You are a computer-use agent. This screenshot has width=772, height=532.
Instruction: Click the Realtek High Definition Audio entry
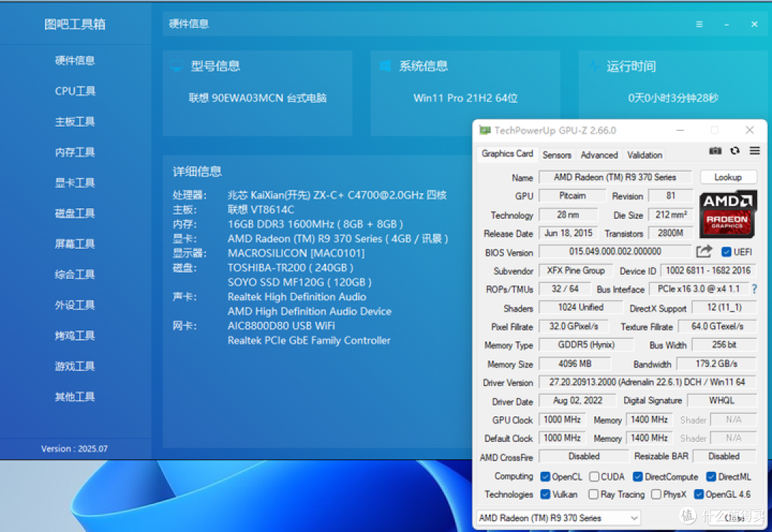(297, 297)
